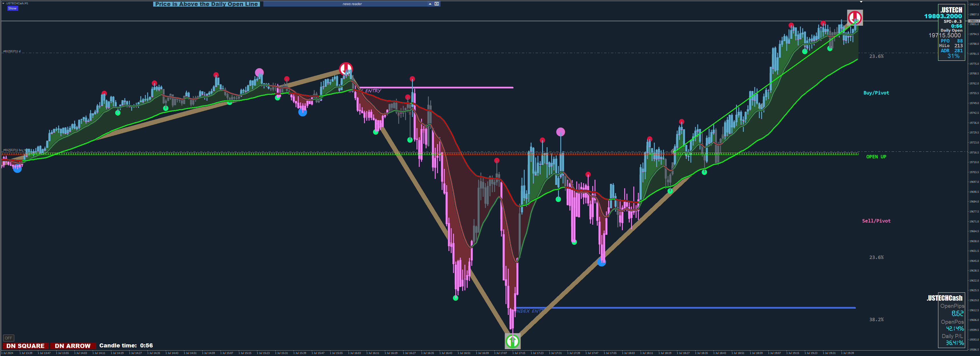Click the Sell/Pivot label
The height and width of the screenshot is (356, 980).
coord(876,221)
